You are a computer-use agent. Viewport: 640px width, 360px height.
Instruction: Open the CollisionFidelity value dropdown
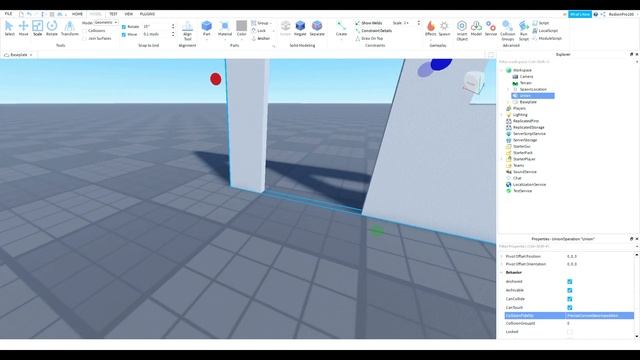600,316
